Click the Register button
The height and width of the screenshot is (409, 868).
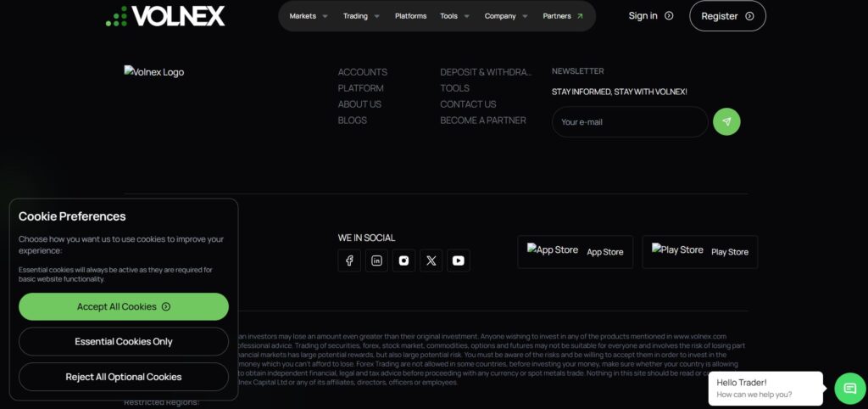click(x=727, y=16)
